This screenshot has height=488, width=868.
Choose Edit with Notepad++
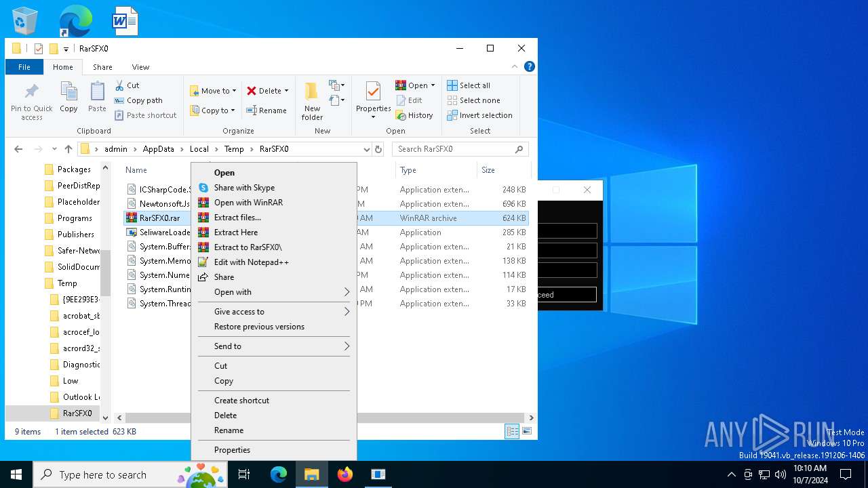274,262
